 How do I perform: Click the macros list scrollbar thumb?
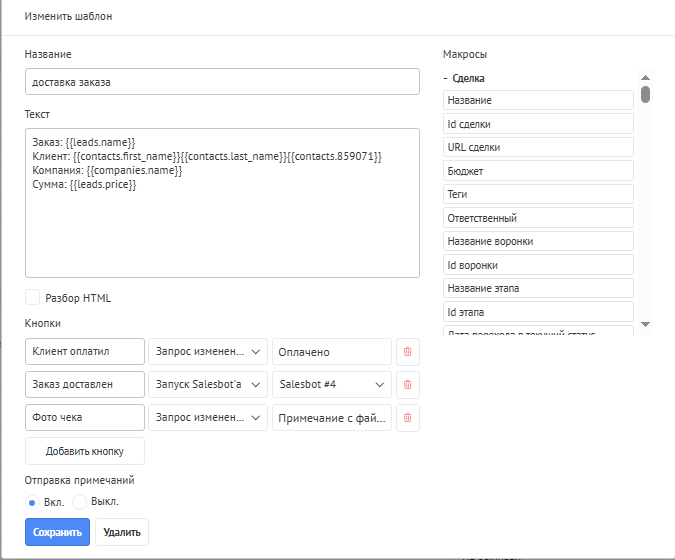pos(645,94)
